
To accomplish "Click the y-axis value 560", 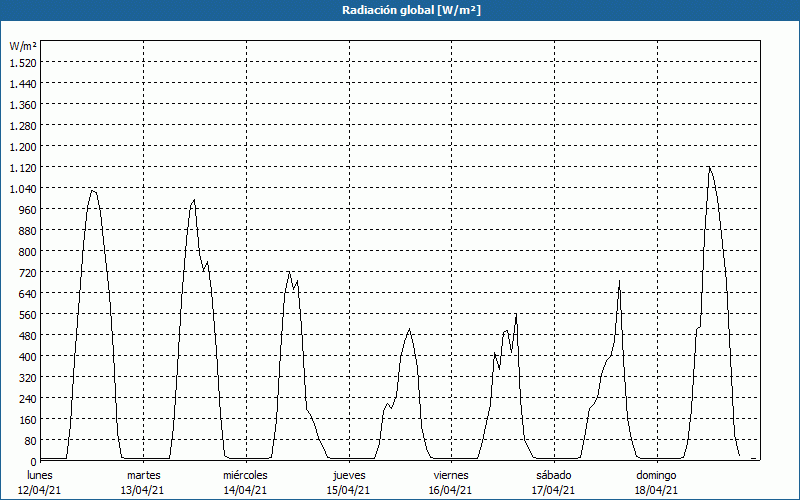I will [x=28, y=315].
